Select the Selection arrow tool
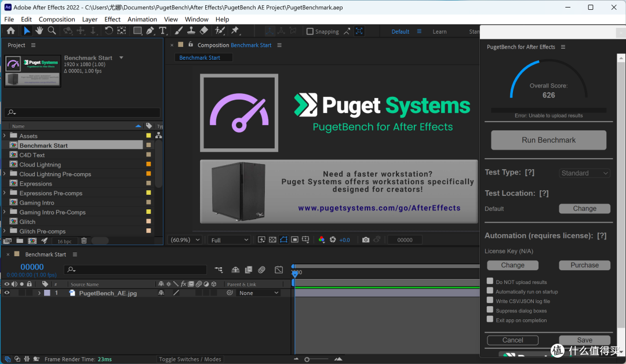 point(26,31)
